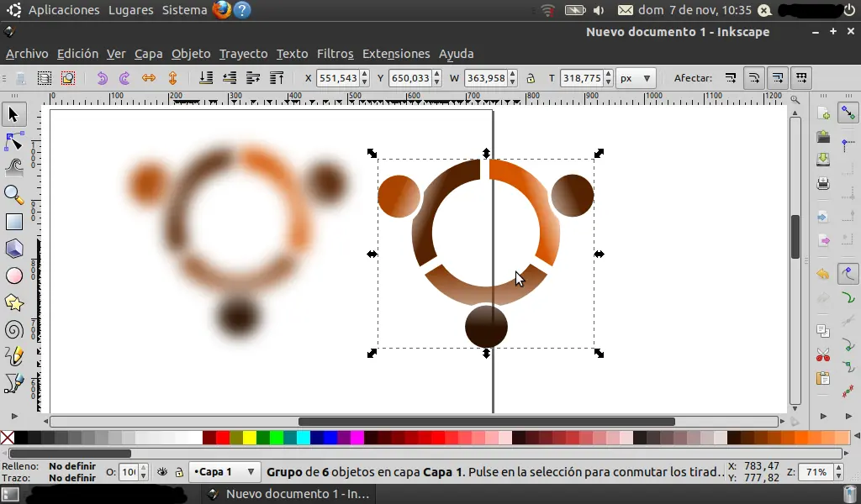Select the Calligraphy tool
The width and height of the screenshot is (861, 504).
(13, 356)
